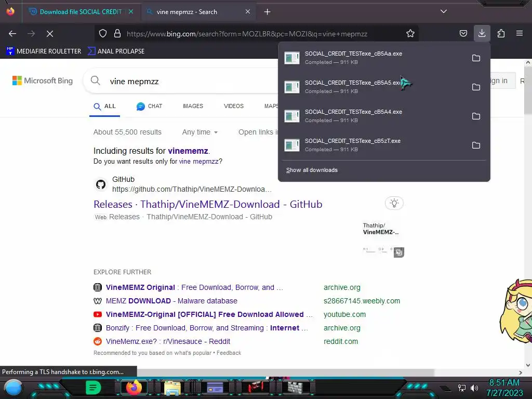The image size is (532, 399).
Task: Open the Firefox hamburger application menu
Action: 519,33
